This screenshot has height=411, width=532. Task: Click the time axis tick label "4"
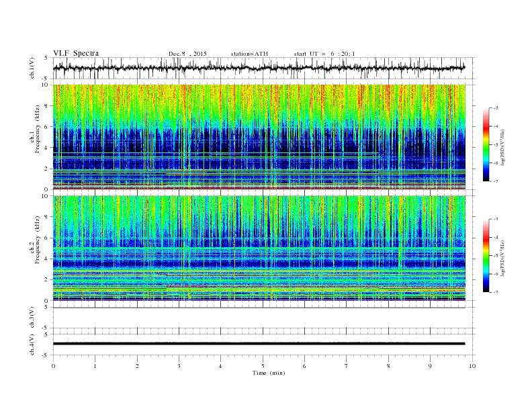click(x=220, y=366)
